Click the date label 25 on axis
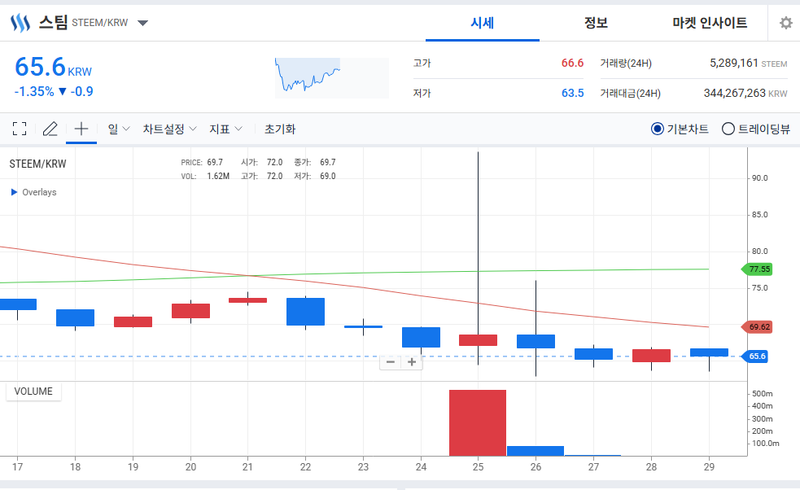The height and width of the screenshot is (490, 800). click(x=478, y=467)
